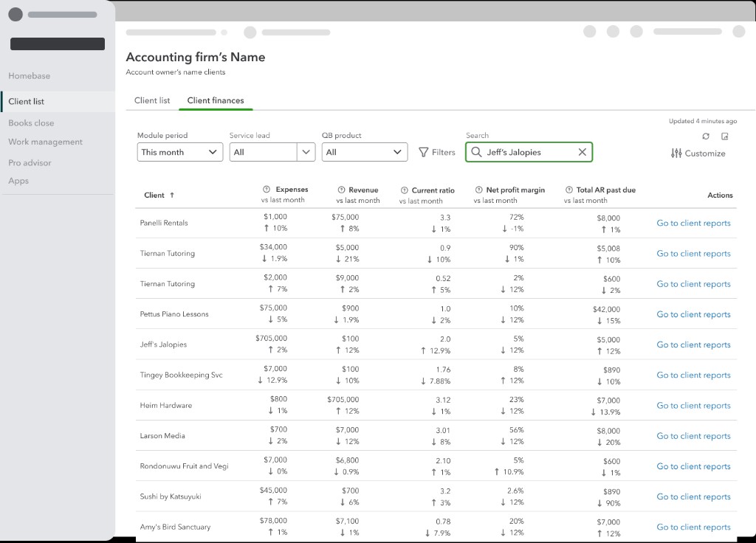Go to client reports for Jeff's Jalopies

693,345
